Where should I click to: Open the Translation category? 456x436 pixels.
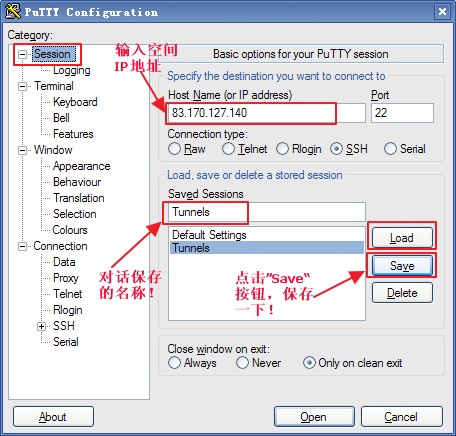coord(79,198)
